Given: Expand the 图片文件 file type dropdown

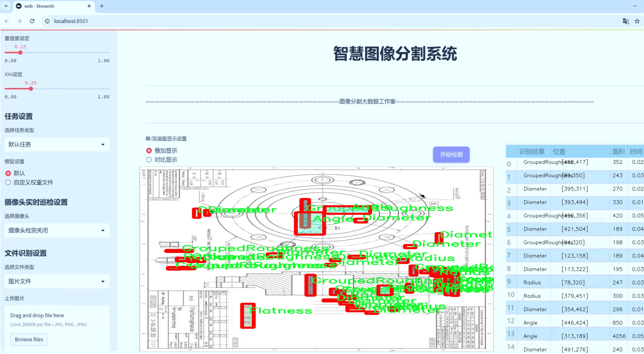Looking at the screenshot, I should (x=57, y=281).
